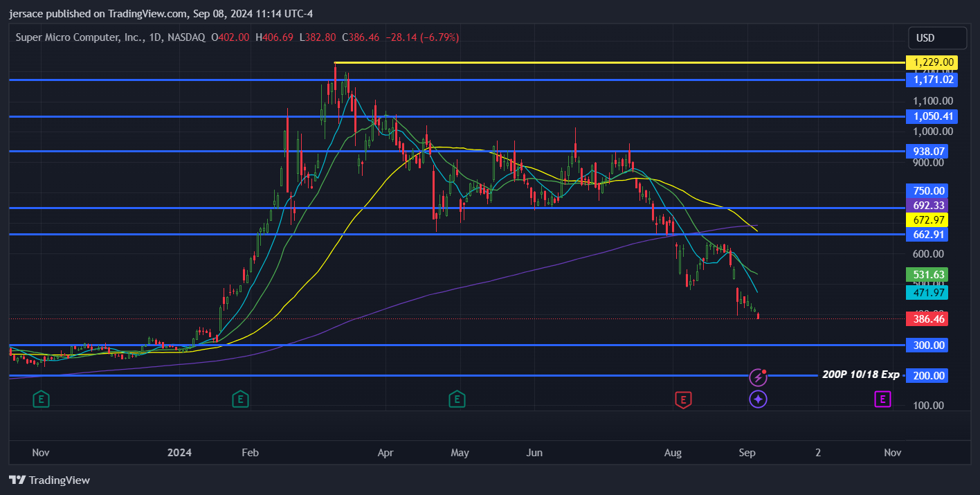Click the Apr label on the time axis
Viewport: 980px width, 495px height.
tap(385, 453)
